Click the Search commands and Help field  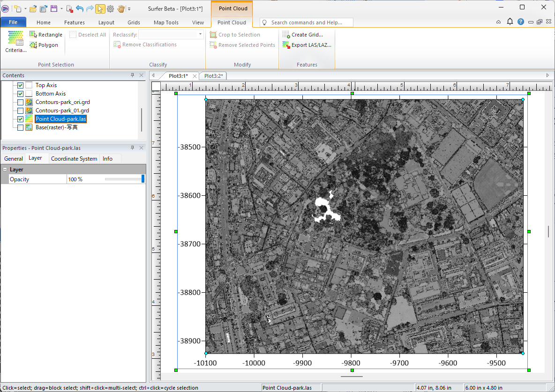coord(307,22)
